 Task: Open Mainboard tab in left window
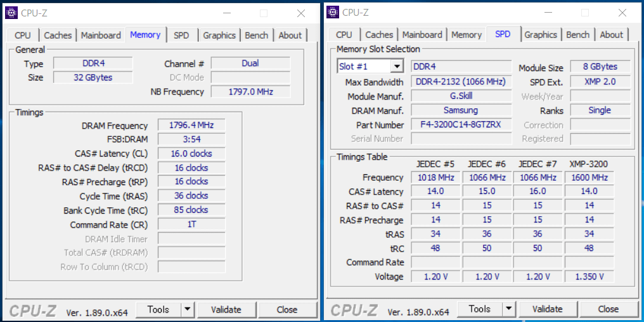pyautogui.click(x=101, y=35)
